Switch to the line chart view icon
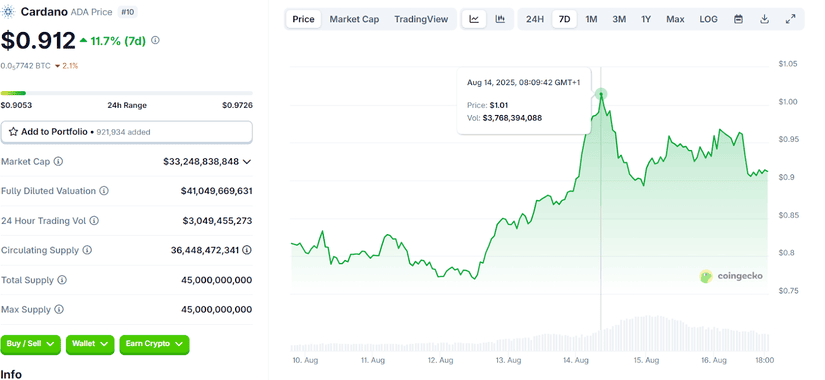Viewport: 825px width, 380px height. 474,19
